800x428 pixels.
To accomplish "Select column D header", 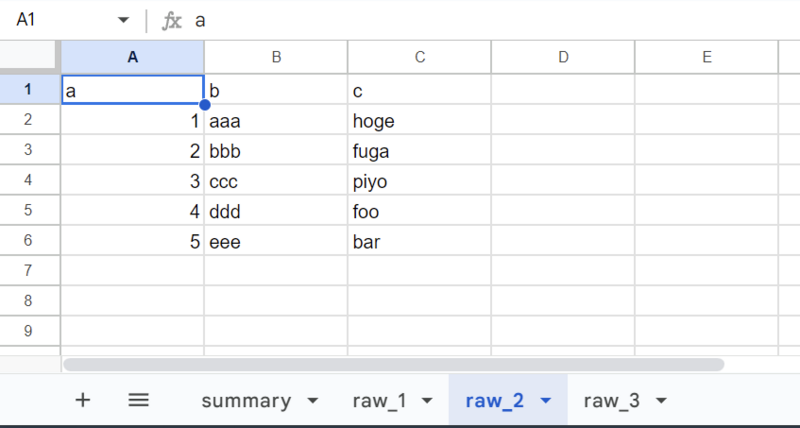I will 563,57.
